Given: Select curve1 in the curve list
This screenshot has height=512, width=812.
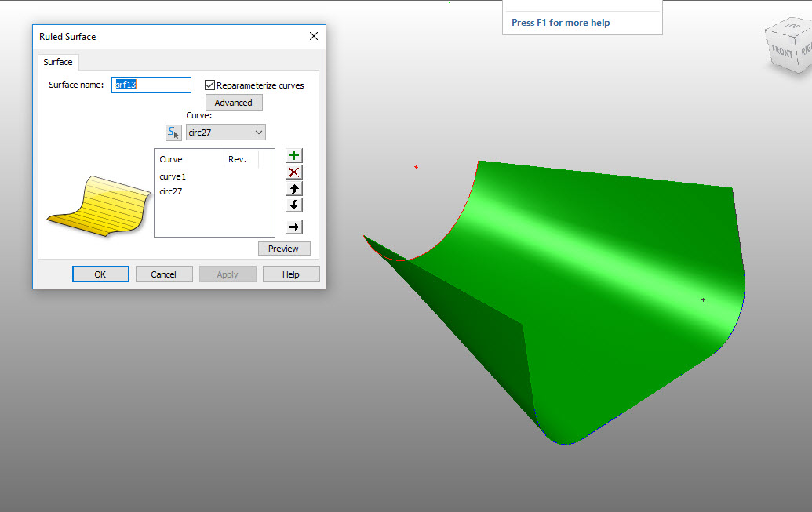Looking at the screenshot, I should (x=173, y=176).
